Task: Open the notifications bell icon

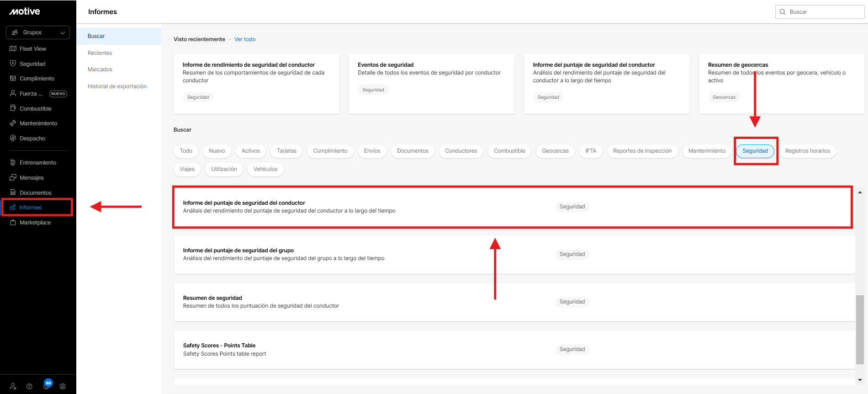Action: point(46,386)
